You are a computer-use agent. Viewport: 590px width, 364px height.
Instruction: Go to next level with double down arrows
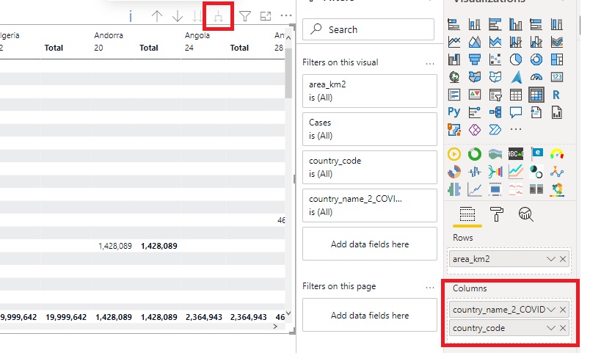click(x=197, y=16)
